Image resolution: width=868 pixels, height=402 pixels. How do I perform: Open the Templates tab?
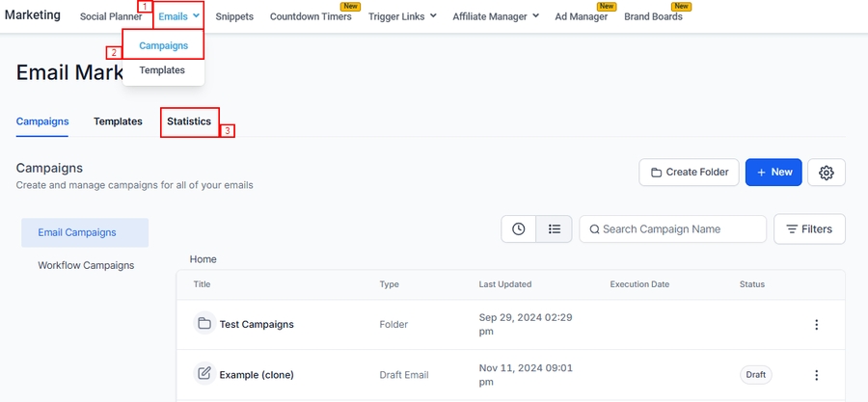[x=118, y=121]
